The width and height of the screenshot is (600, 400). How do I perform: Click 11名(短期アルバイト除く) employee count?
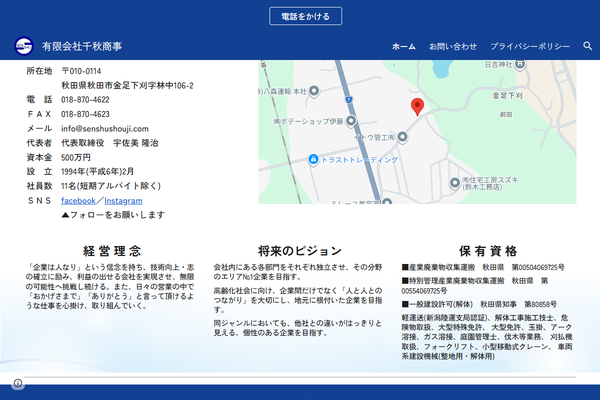click(111, 186)
